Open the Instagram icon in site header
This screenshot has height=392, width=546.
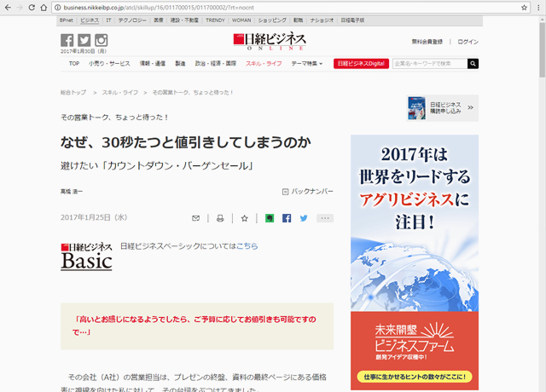click(x=101, y=40)
